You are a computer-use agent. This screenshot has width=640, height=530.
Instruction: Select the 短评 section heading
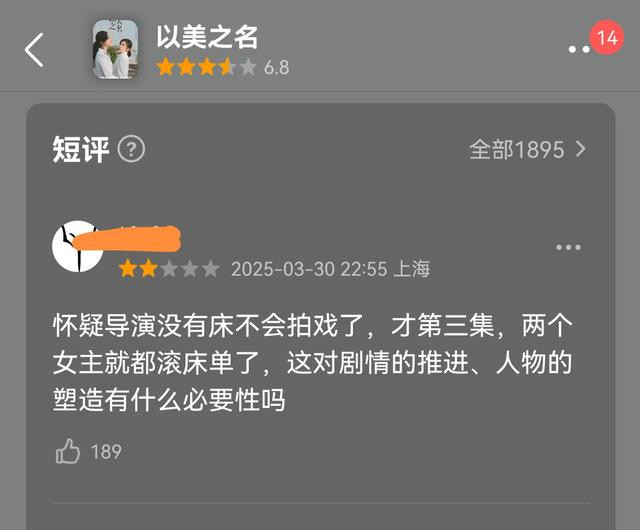click(81, 149)
